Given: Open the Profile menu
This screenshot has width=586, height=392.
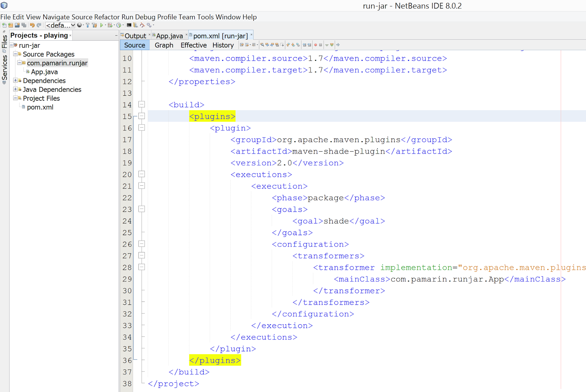Looking at the screenshot, I should (x=167, y=17).
